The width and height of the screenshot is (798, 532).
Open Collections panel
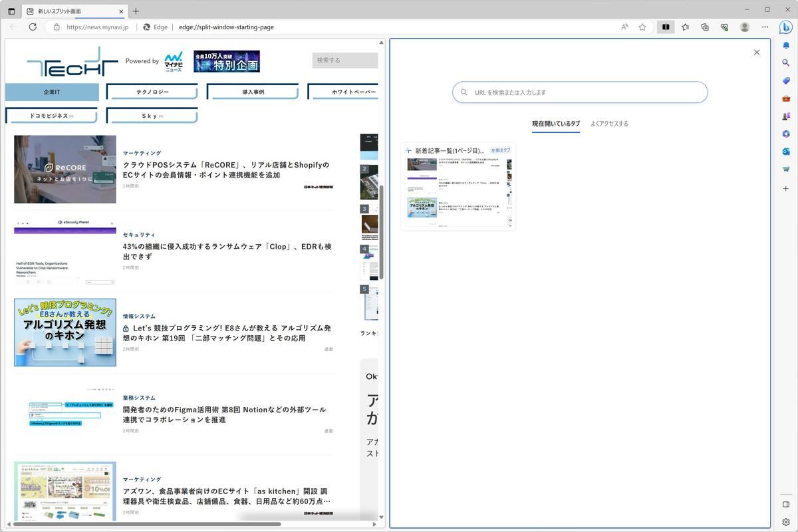click(705, 27)
